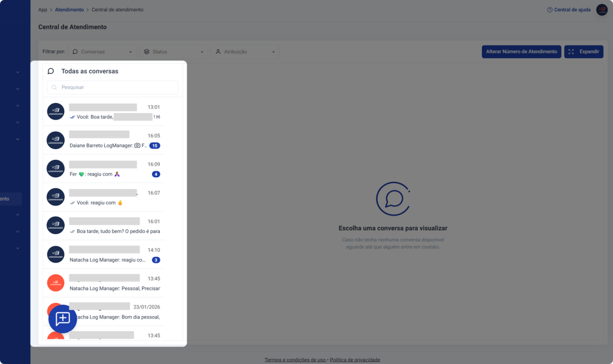Click the floating new conversation chat button
This screenshot has height=364, width=613.
pyautogui.click(x=63, y=318)
